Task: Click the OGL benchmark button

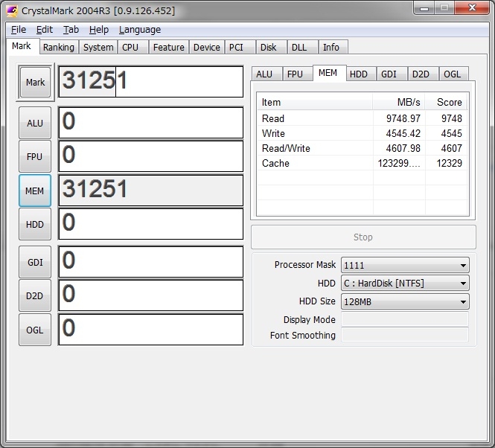Action: pos(35,330)
